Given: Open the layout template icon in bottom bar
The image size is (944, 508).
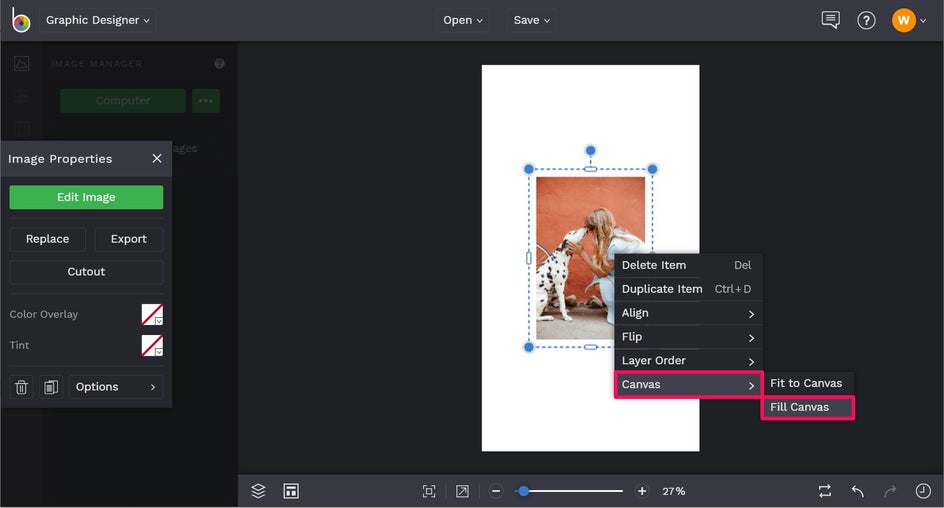Looking at the screenshot, I should pos(291,491).
